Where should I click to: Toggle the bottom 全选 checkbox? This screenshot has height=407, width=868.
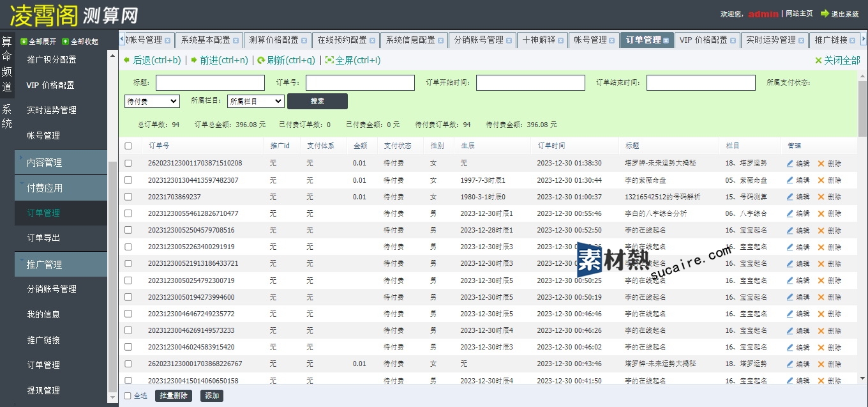128,395
